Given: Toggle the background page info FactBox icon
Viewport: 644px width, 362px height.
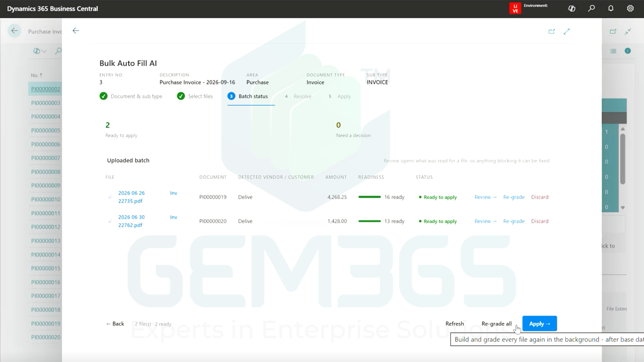Looking at the screenshot, I should click(628, 51).
